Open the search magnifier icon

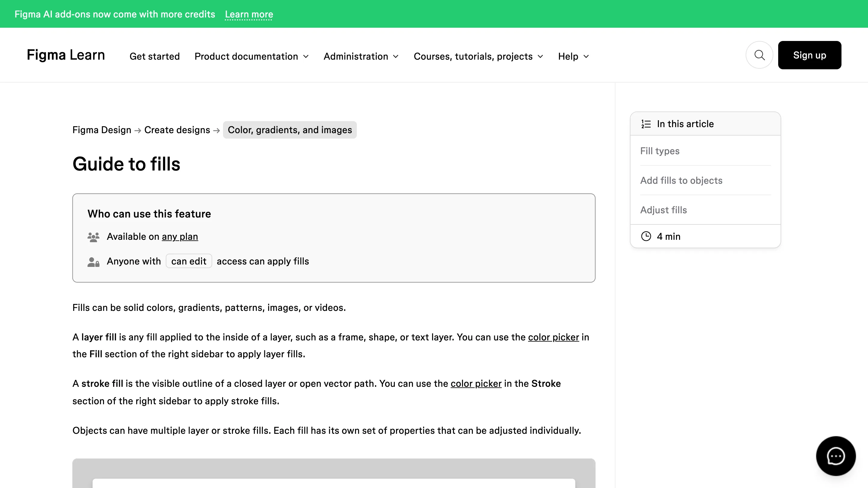759,55
